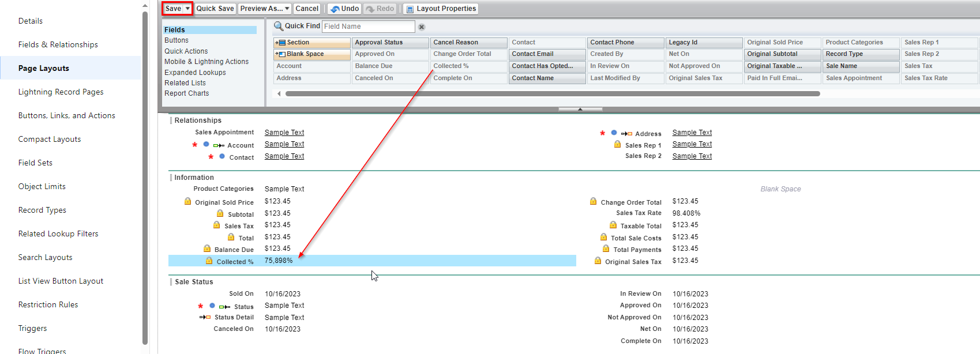Viewport: 980px width, 354px height.
Task: Click lock icon next to Original Sold Price
Action: click(188, 201)
